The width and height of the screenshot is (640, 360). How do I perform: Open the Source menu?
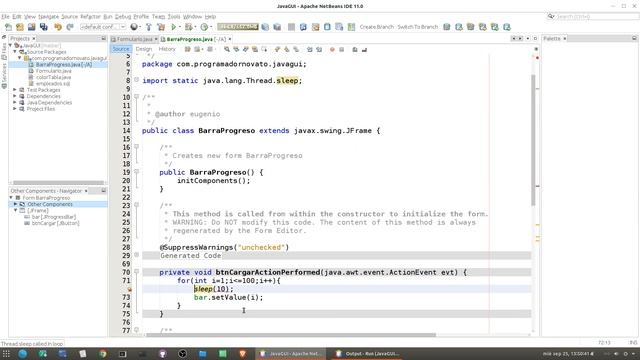(69, 17)
